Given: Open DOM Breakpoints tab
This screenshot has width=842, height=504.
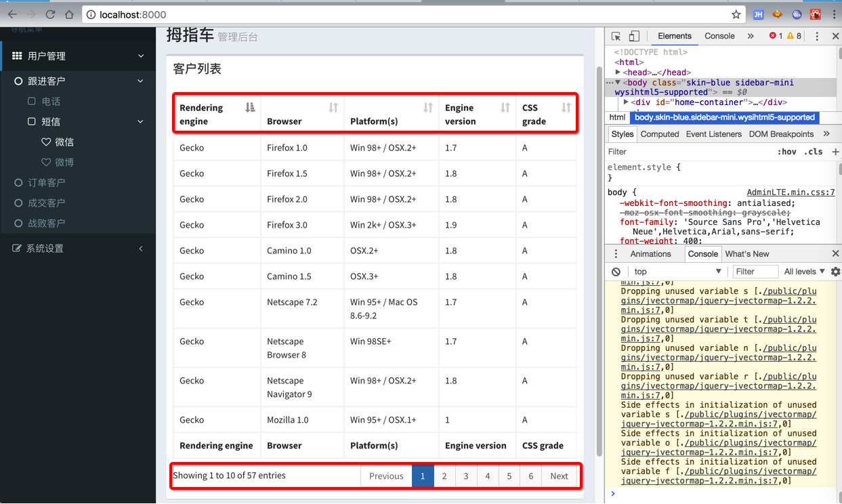Looking at the screenshot, I should (781, 134).
